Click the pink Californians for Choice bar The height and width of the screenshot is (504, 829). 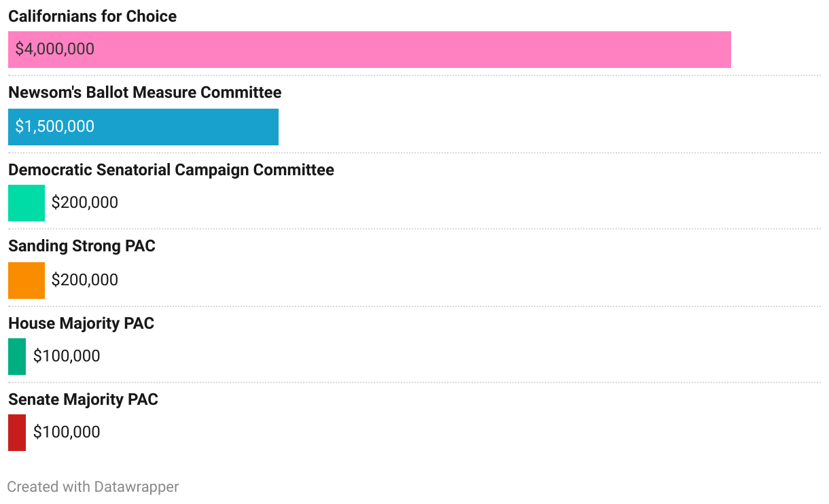coord(408,50)
